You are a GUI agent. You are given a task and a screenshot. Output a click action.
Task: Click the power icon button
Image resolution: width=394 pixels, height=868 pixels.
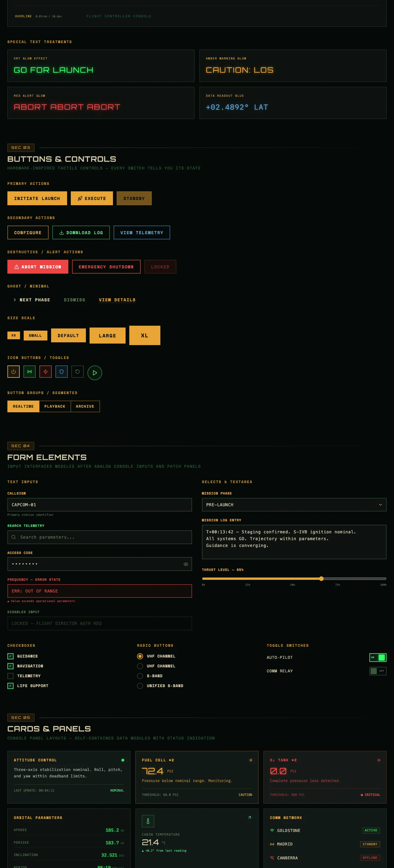14,372
